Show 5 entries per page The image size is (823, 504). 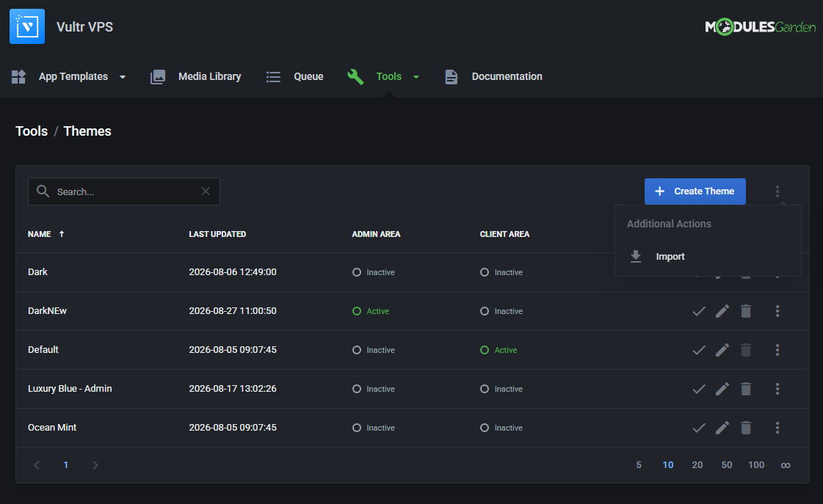(639, 465)
